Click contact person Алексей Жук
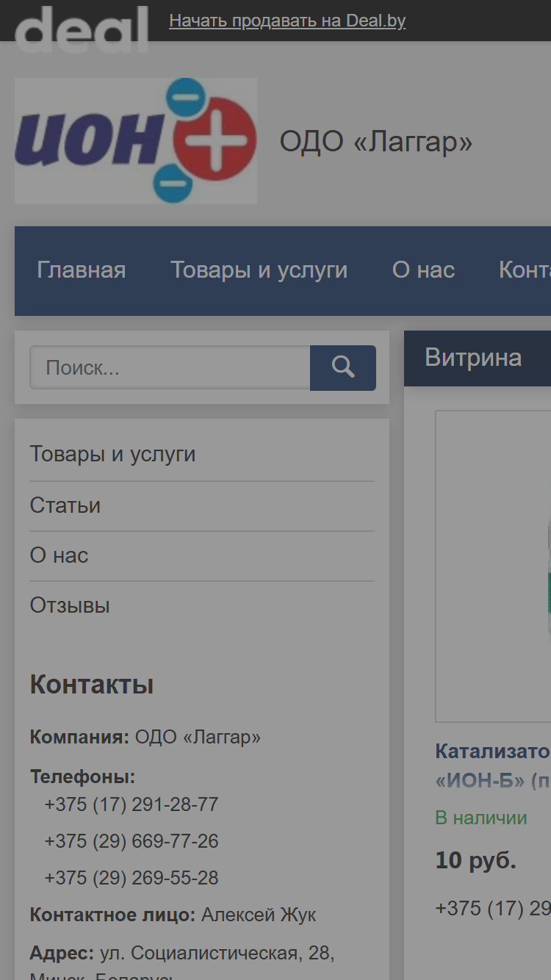 [259, 915]
